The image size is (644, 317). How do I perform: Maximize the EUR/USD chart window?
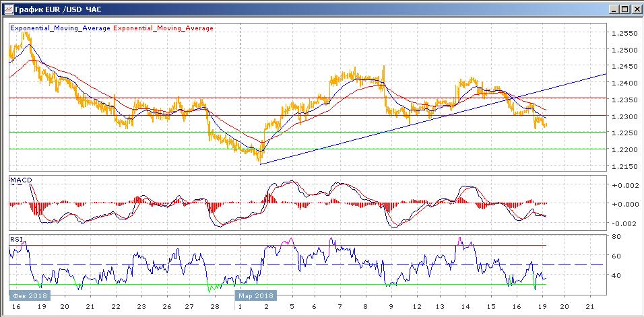624,9
